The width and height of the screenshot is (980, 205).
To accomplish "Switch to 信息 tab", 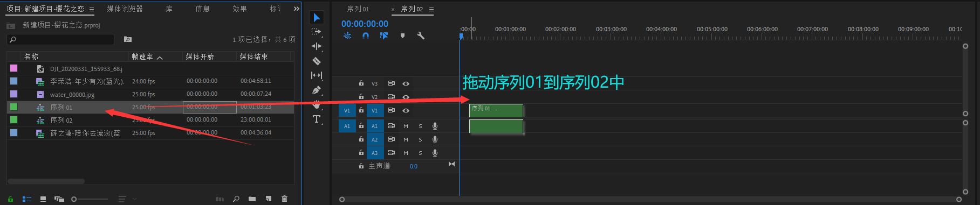I will coord(202,9).
